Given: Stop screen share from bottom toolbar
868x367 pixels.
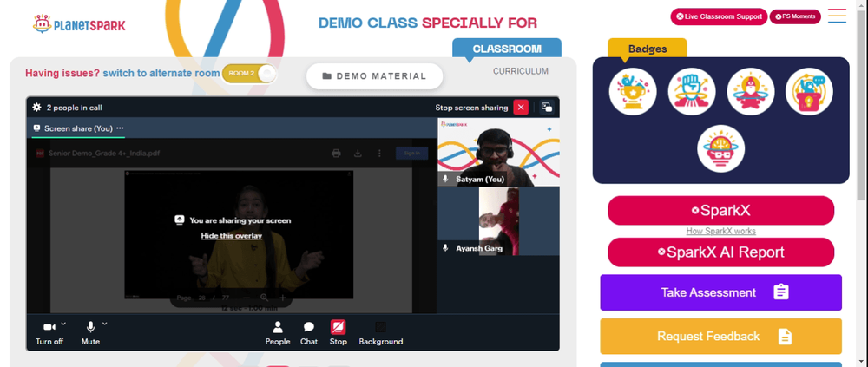Looking at the screenshot, I should click(x=339, y=334).
